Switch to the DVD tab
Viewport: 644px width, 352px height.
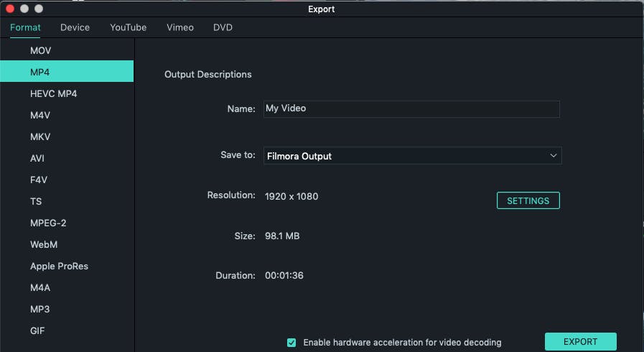click(x=223, y=27)
